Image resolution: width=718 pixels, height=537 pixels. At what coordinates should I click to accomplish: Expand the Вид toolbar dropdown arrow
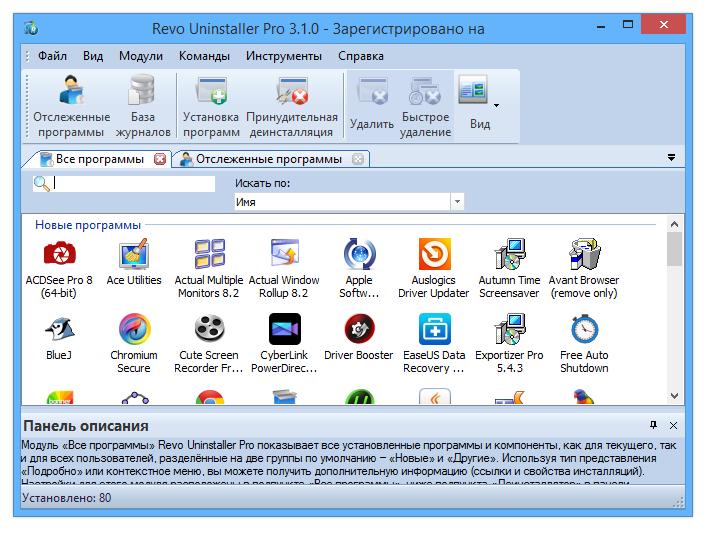pos(496,106)
